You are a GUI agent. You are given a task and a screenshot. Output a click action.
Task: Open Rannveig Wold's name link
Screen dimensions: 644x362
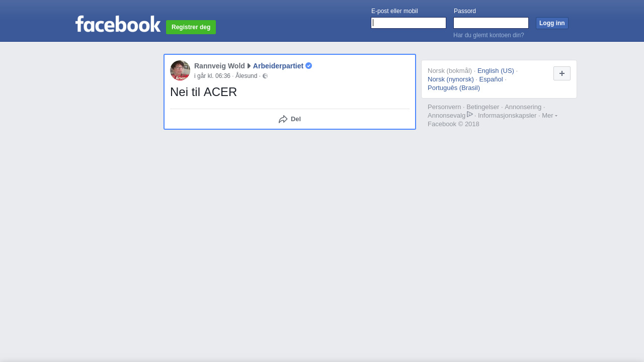tap(219, 66)
